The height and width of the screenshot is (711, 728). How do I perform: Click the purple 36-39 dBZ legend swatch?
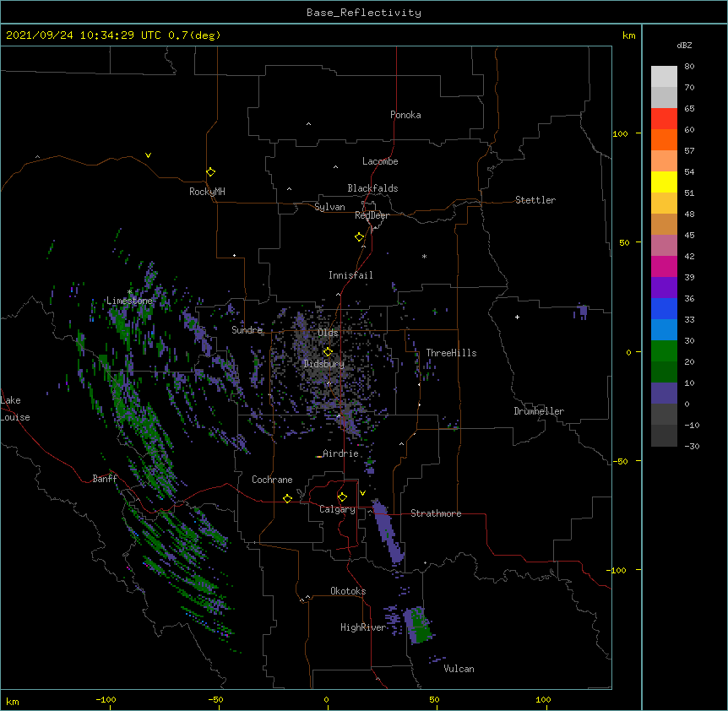pos(664,288)
